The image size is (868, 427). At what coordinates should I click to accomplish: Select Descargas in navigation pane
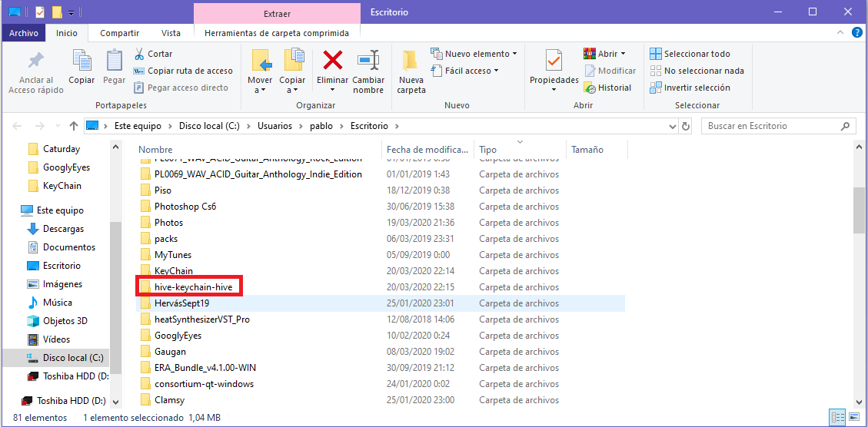63,228
